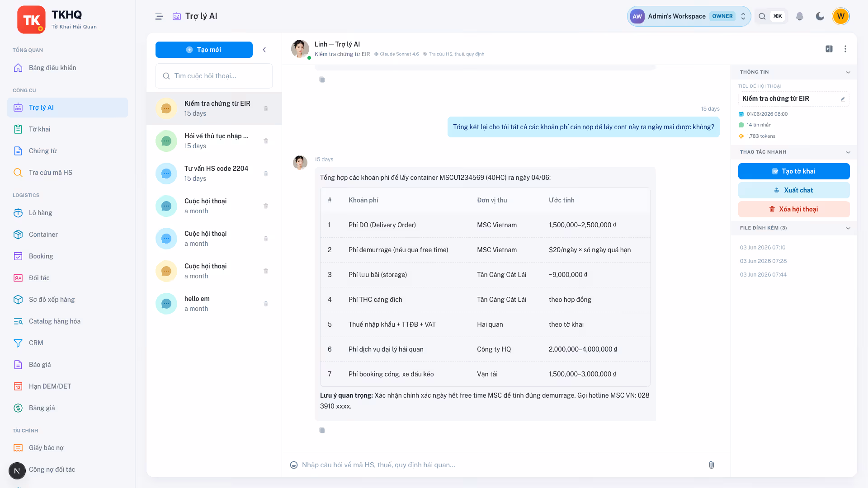Toggle dark mode with moon icon
The image size is (868, 488).
(x=820, y=16)
